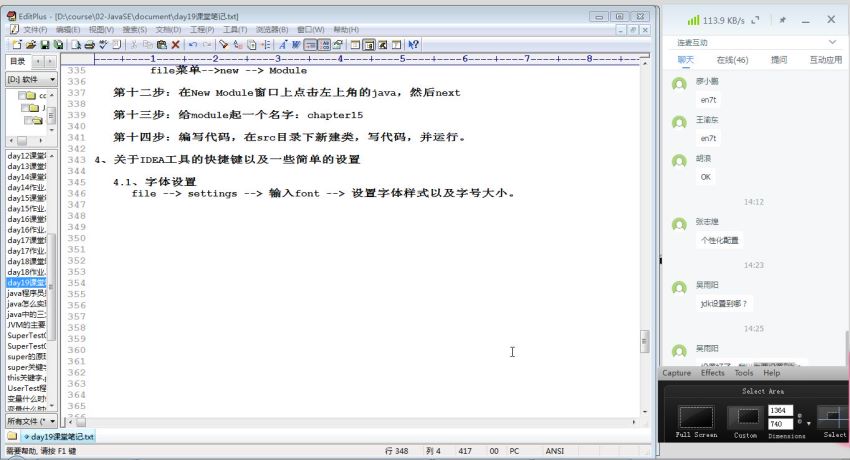
Task: Open the 所有文件 file filter dropdown
Action: (53, 421)
